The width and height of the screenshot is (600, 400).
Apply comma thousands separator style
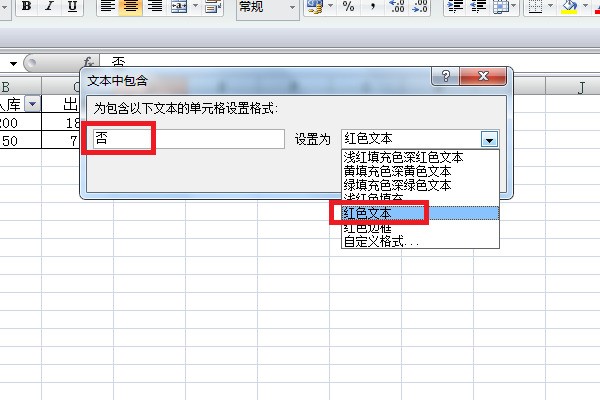372,6
